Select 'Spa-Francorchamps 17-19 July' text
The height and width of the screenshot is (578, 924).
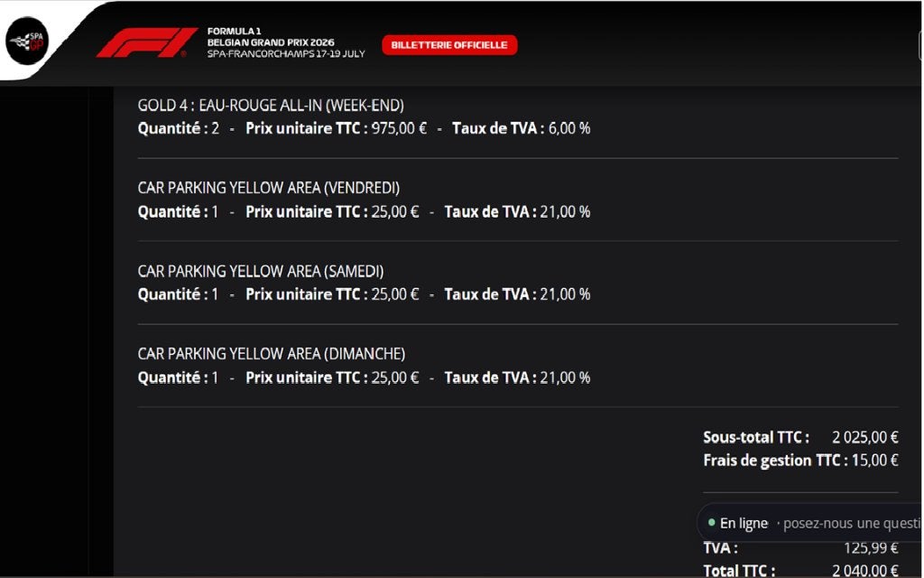click(286, 53)
